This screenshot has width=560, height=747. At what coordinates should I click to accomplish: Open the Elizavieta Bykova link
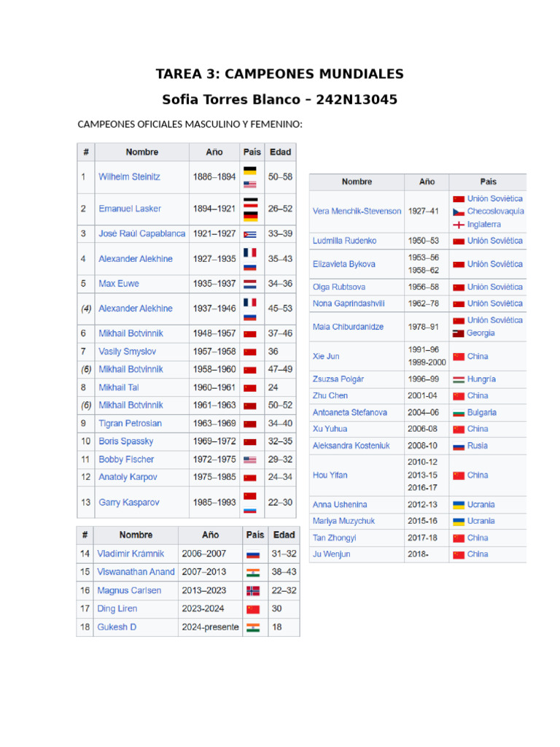[x=344, y=264]
